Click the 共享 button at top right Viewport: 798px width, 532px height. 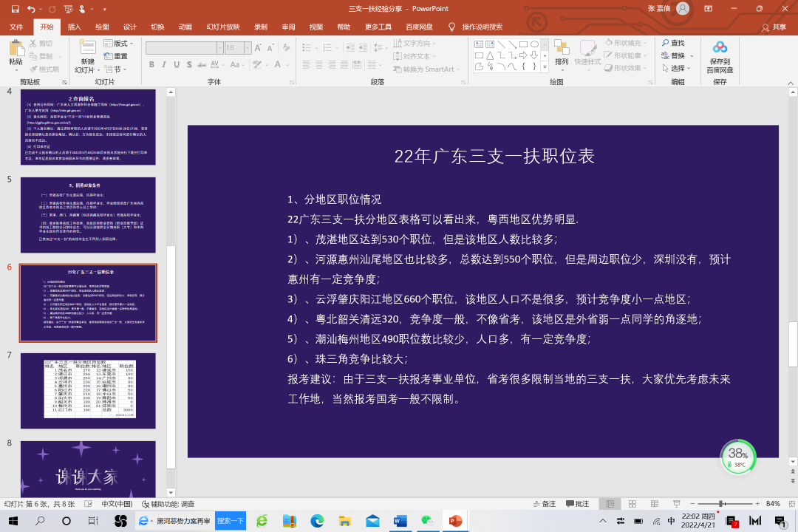780,26
